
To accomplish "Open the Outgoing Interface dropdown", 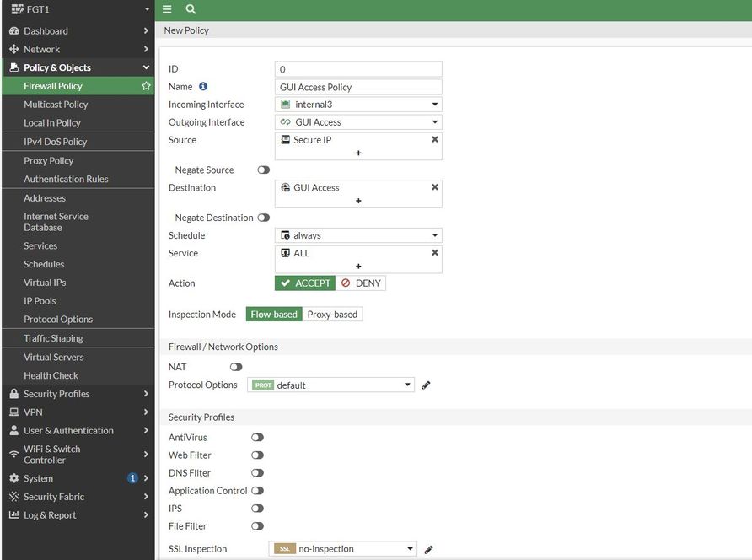I will pos(358,122).
